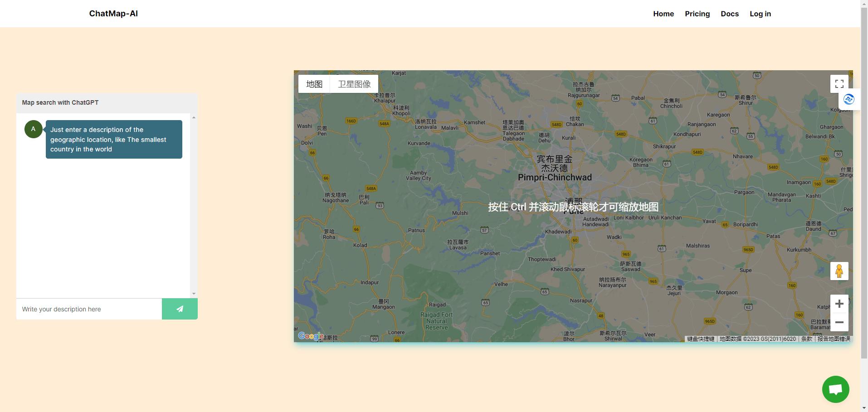This screenshot has width=868, height=412.
Task: Open the green chat support widget
Action: (x=835, y=388)
